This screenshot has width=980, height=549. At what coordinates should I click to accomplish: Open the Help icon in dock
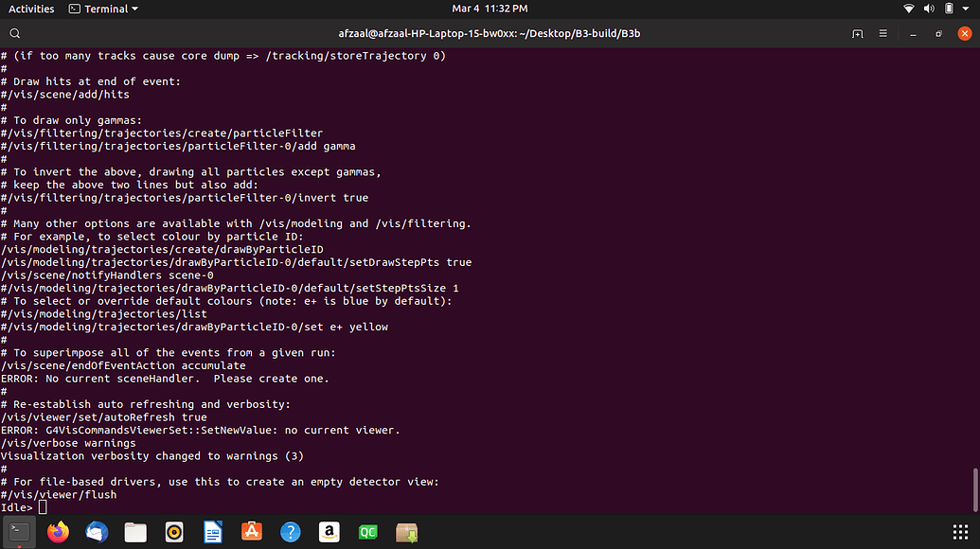click(x=291, y=532)
